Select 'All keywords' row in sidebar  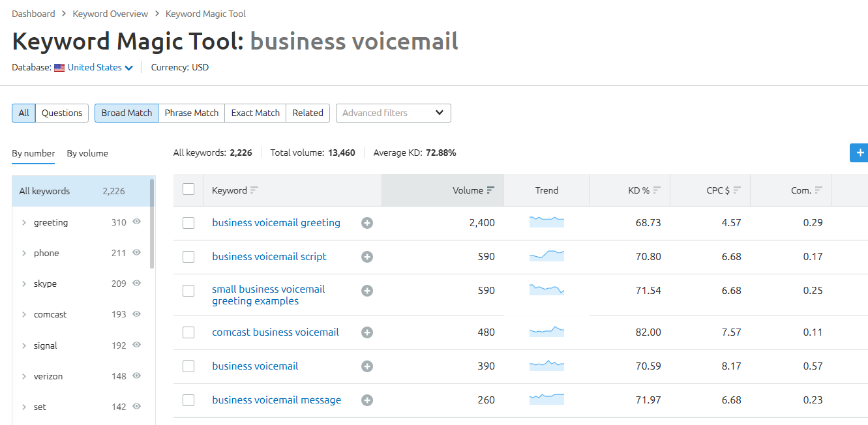81,191
